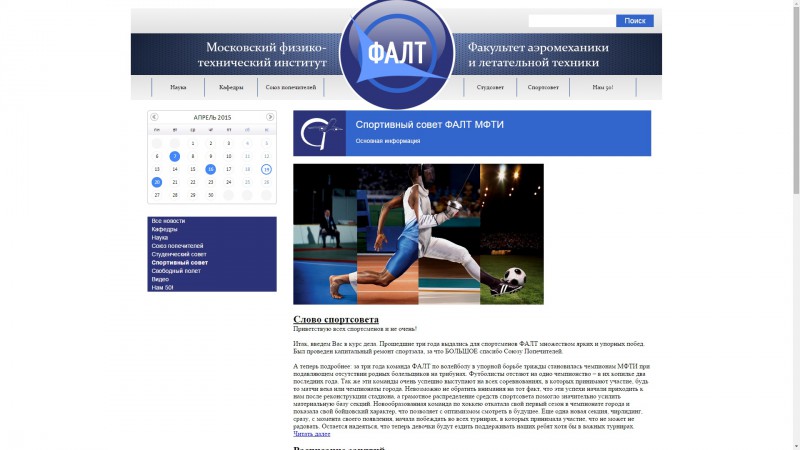Viewport: 800px width, 450px height.
Task: Select Студенческий совет in sidebar
Action: tap(179, 254)
